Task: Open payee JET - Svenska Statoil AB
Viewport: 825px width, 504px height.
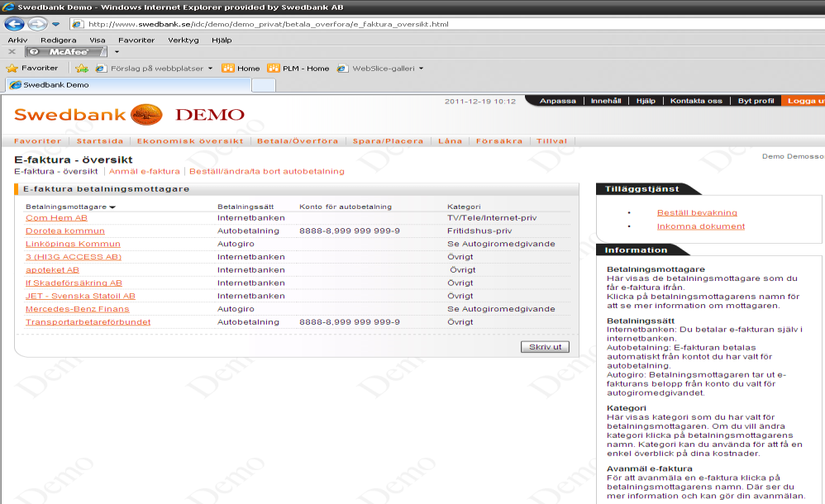Action: pos(80,296)
